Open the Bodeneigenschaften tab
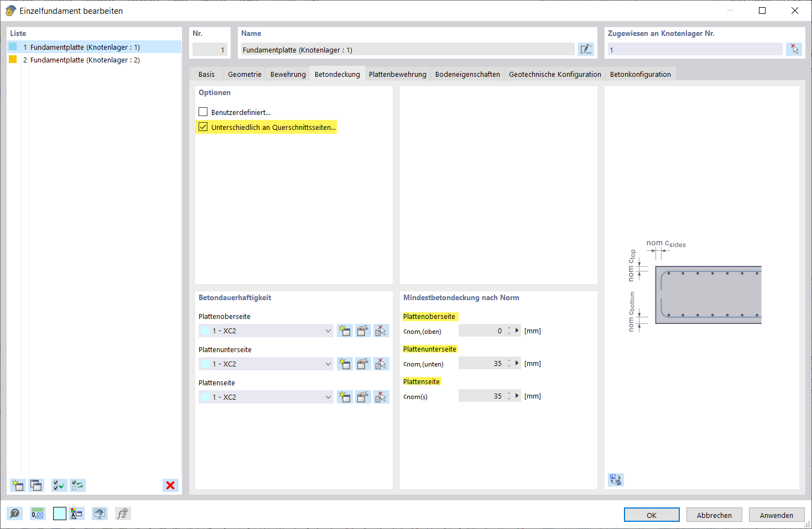The width and height of the screenshot is (812, 529). click(467, 74)
